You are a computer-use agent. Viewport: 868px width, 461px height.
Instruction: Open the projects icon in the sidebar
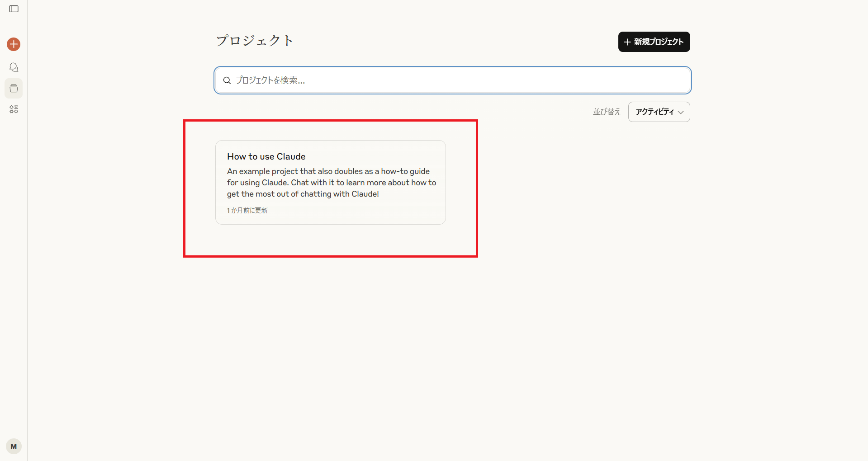14,89
